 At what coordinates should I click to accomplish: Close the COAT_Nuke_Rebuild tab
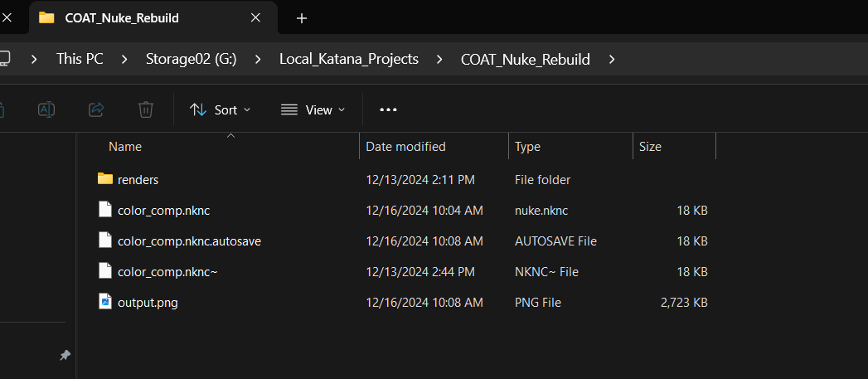[x=256, y=17]
